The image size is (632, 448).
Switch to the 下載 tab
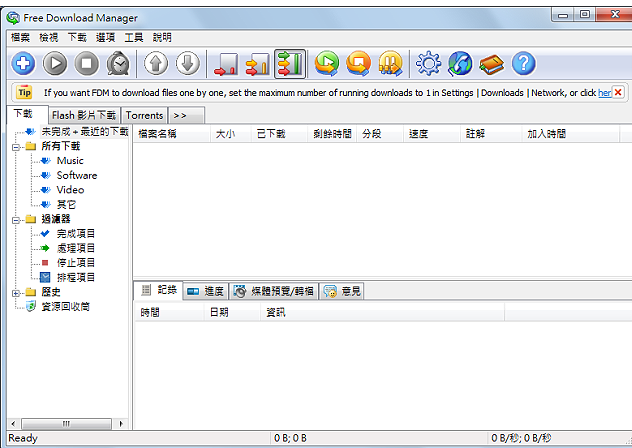click(x=27, y=114)
